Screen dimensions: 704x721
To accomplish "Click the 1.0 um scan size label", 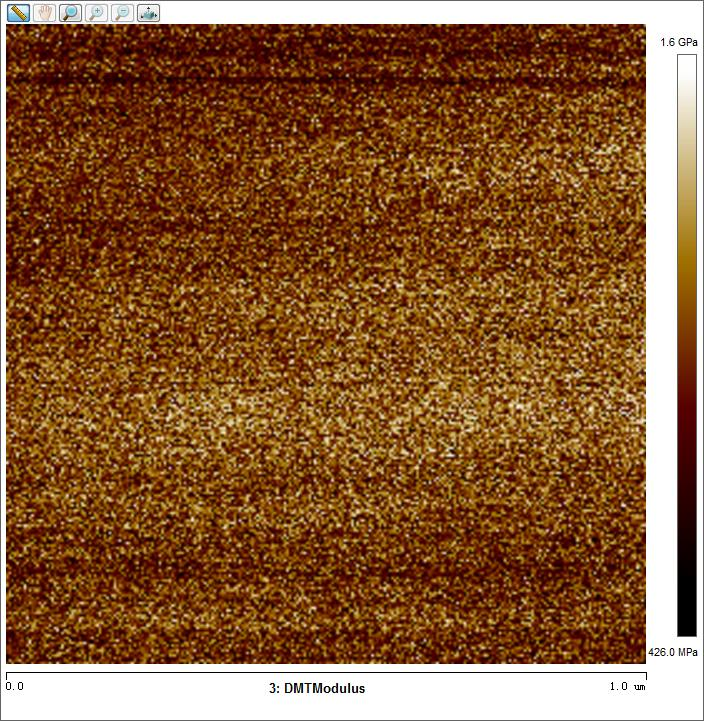I will coord(628,687).
